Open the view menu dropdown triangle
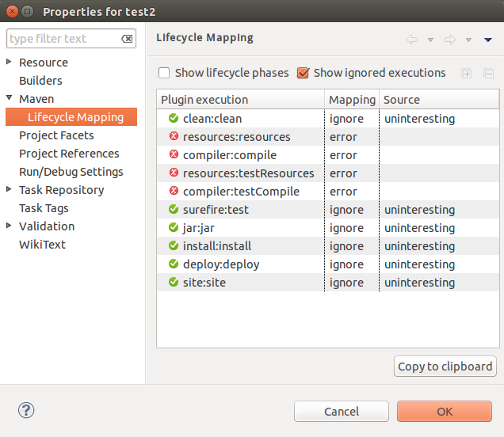 [x=488, y=40]
